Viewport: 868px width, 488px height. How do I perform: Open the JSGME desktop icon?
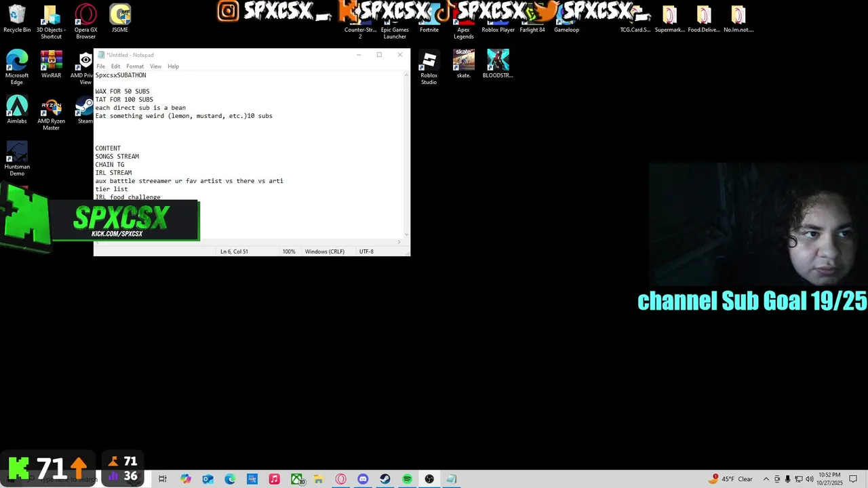[x=120, y=19]
